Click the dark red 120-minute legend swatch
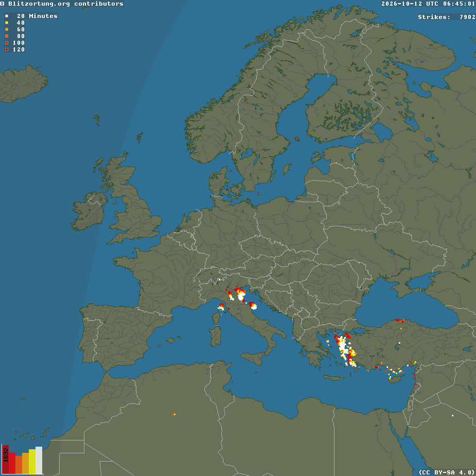The width and height of the screenshot is (476, 476). click(7, 49)
